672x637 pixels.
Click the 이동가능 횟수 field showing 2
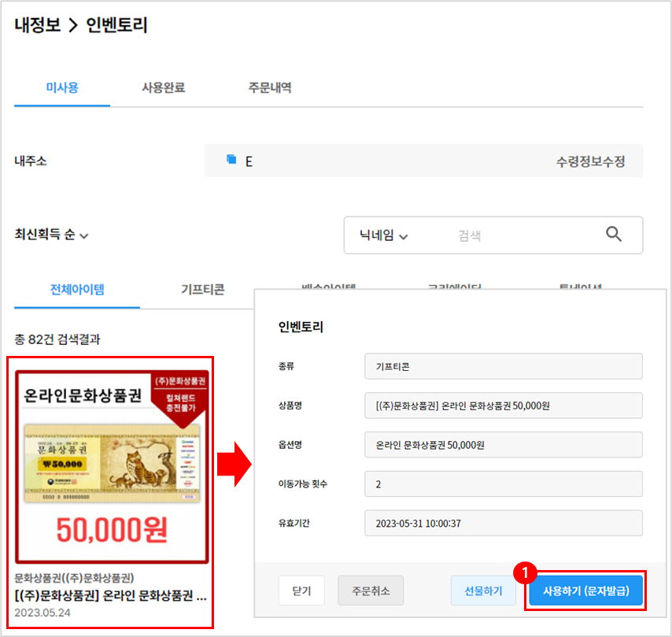503,484
